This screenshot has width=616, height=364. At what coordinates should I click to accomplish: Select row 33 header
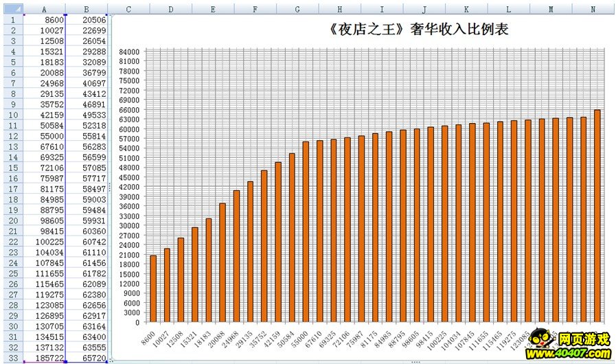[13, 358]
